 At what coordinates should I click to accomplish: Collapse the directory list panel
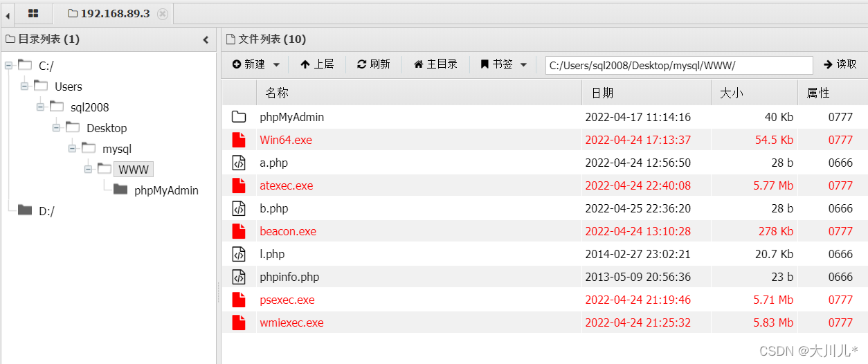(x=206, y=39)
